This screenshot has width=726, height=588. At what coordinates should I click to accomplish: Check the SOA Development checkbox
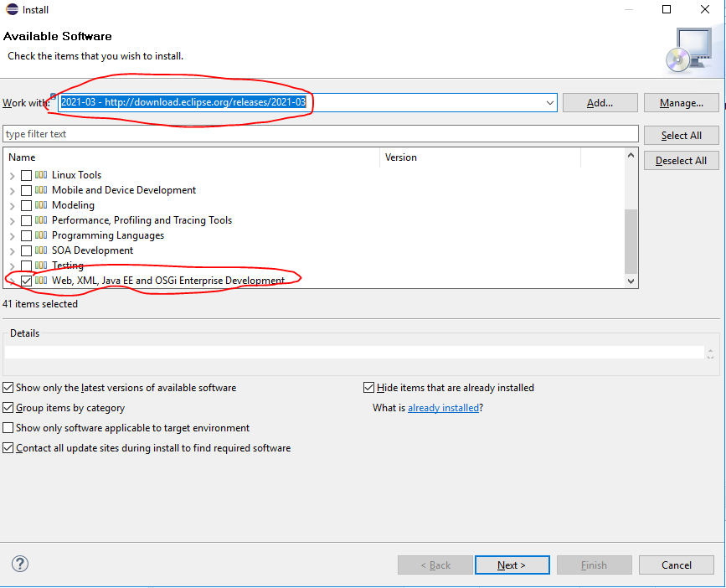27,250
